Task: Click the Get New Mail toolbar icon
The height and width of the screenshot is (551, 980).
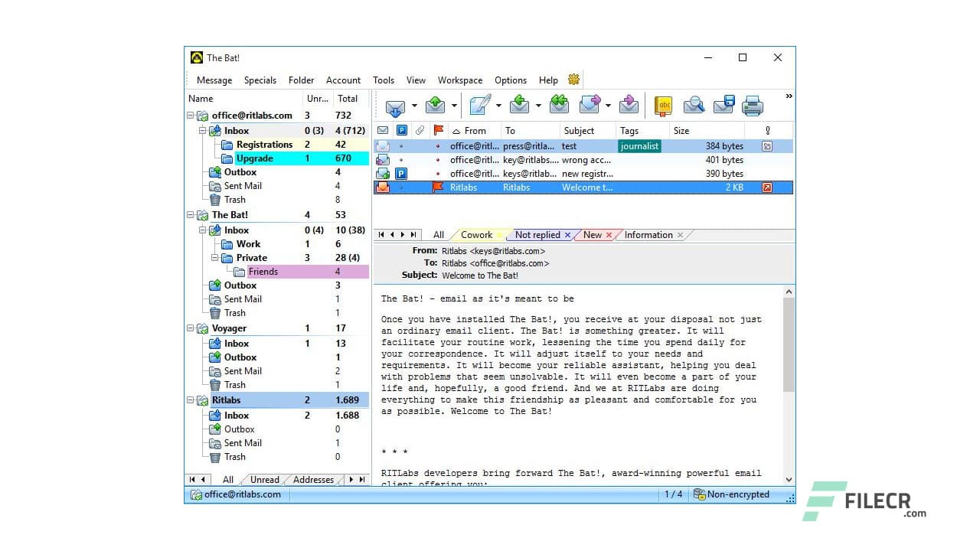Action: [395, 106]
